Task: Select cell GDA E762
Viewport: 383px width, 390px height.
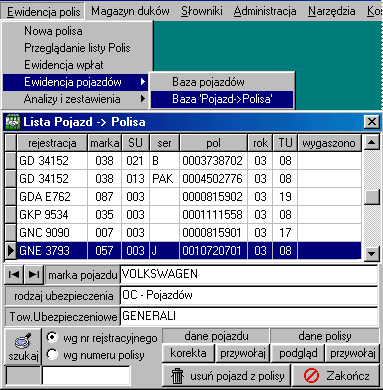Action: (52, 197)
